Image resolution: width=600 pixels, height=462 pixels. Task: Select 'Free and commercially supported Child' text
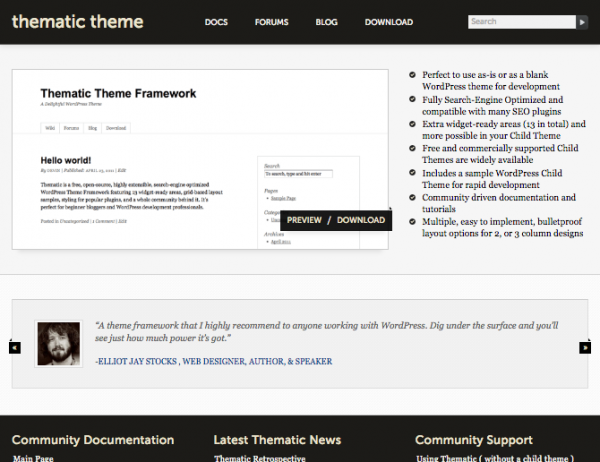(500, 154)
